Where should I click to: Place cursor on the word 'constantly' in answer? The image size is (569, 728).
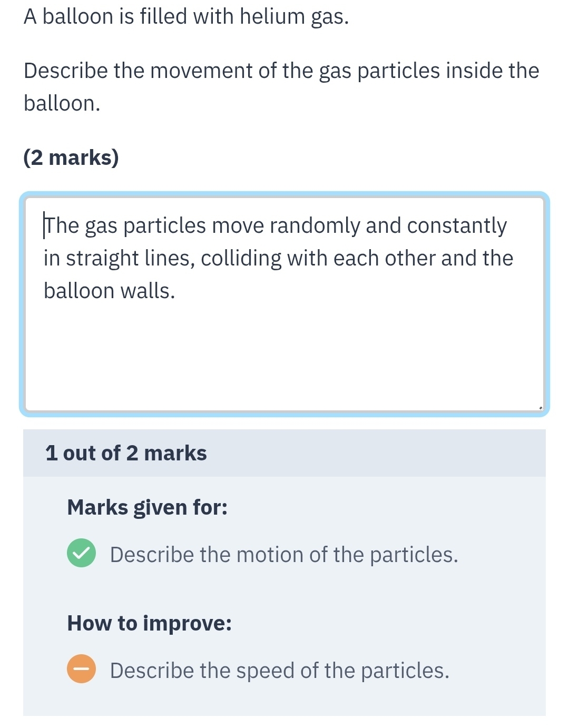456,226
